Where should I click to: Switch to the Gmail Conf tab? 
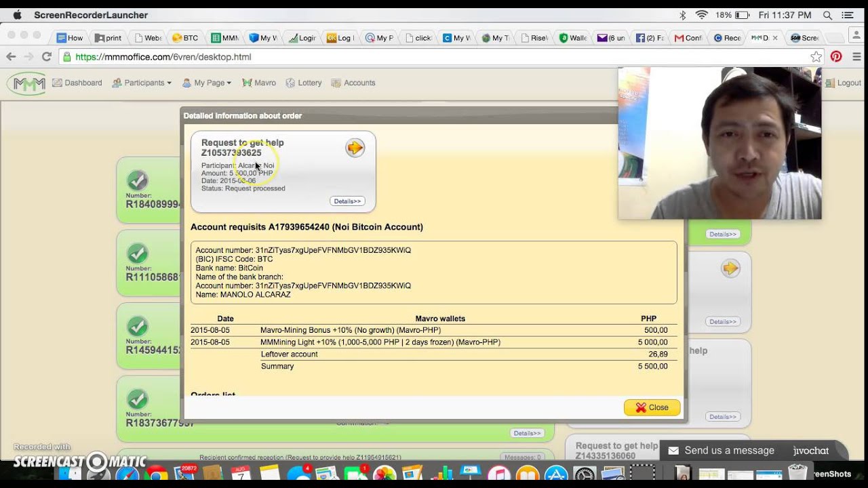(x=689, y=38)
